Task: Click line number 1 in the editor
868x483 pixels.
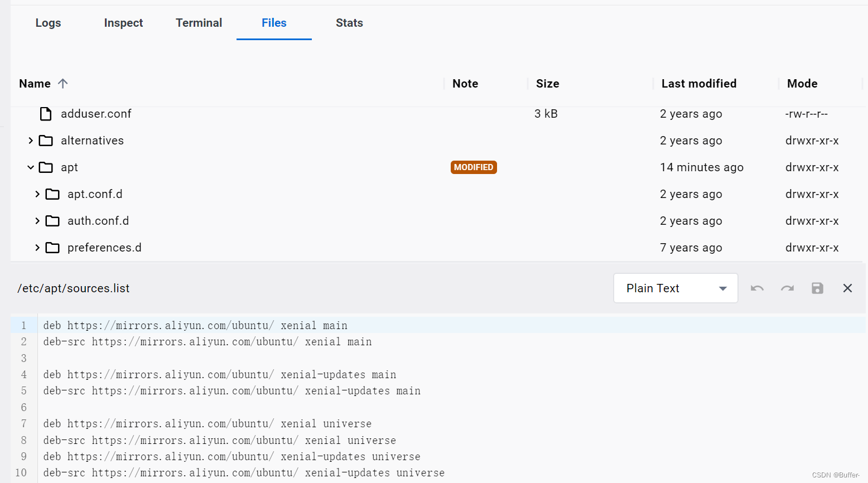Action: [23, 325]
